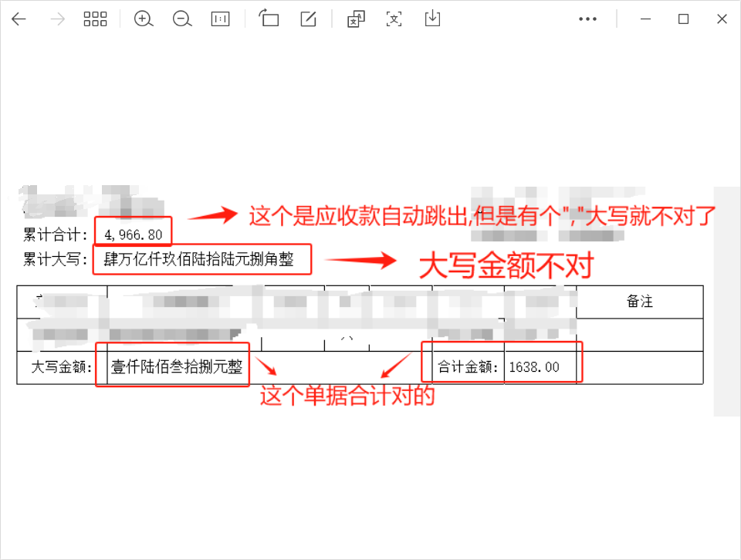Zoom out with the minus magnifier

tap(182, 19)
